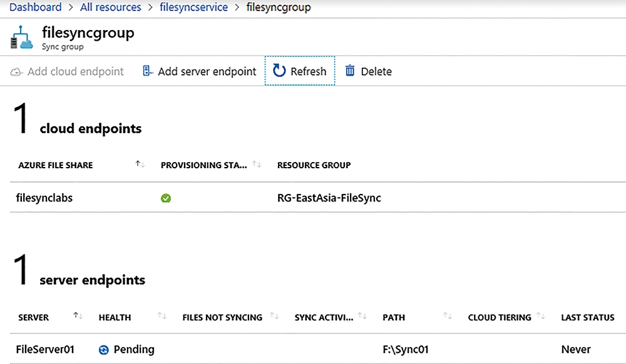The width and height of the screenshot is (626, 364).
Task: Open filesyncservice breadcrumb link
Action: click(x=193, y=7)
